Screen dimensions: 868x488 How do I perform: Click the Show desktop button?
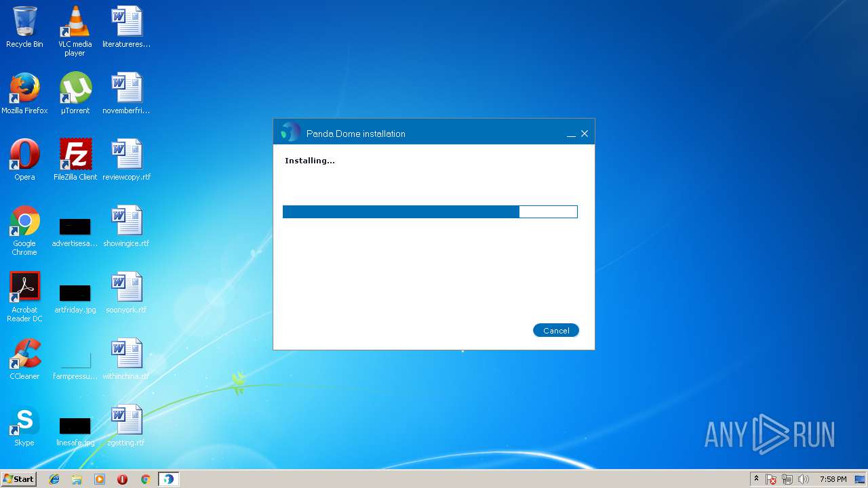point(861,479)
